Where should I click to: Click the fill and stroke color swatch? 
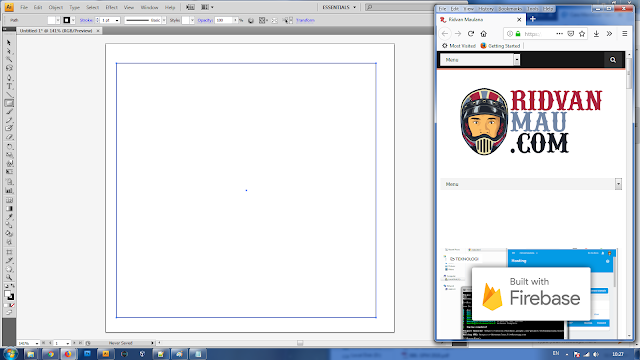click(9, 295)
